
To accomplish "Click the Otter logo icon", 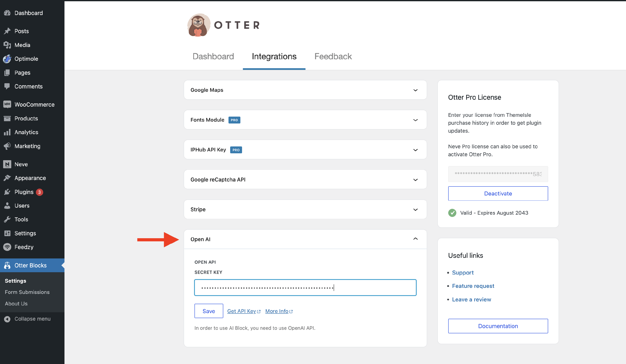I will (x=198, y=25).
